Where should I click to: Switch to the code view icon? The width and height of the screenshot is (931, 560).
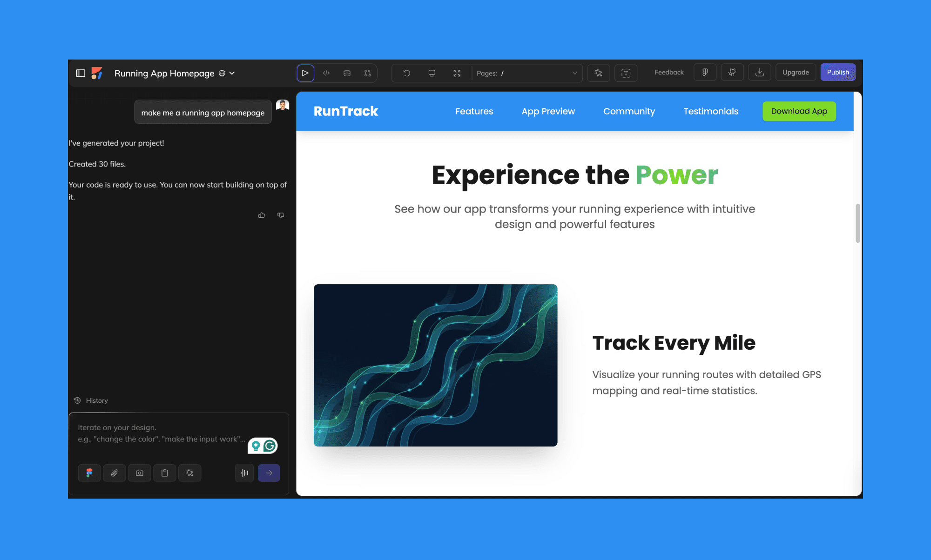pyautogui.click(x=326, y=73)
